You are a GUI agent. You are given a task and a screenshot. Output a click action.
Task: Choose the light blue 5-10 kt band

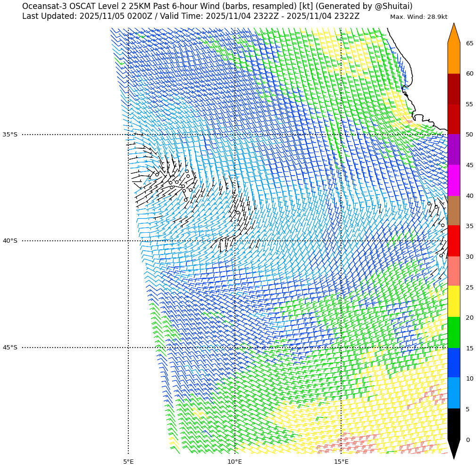pyautogui.click(x=453, y=393)
